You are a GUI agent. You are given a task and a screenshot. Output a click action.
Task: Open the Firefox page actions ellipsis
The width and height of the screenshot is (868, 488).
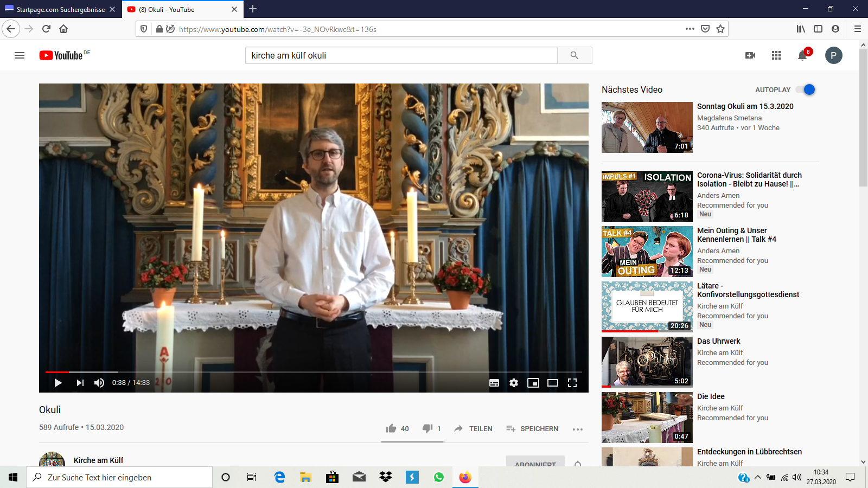coord(690,29)
